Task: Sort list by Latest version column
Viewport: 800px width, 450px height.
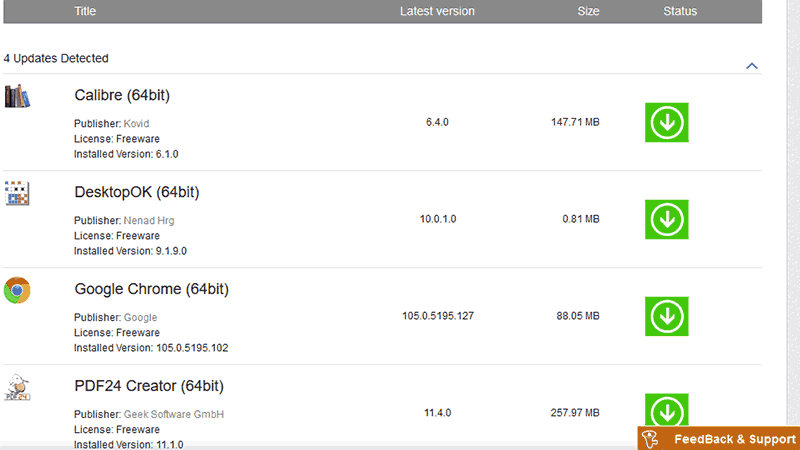Action: coord(437,11)
